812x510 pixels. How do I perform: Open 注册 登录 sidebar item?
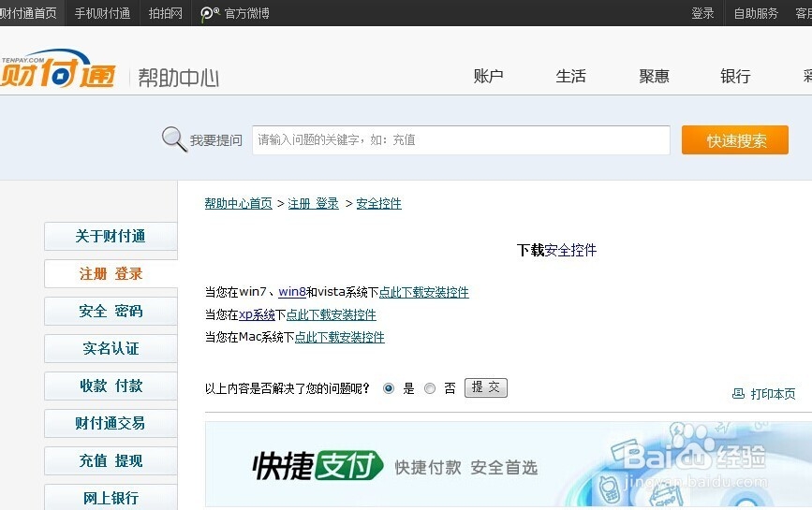[111, 273]
